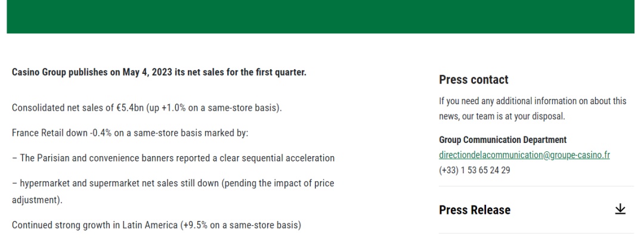Click the Press Release download arrow icon
The image size is (644, 243).
[620, 209]
